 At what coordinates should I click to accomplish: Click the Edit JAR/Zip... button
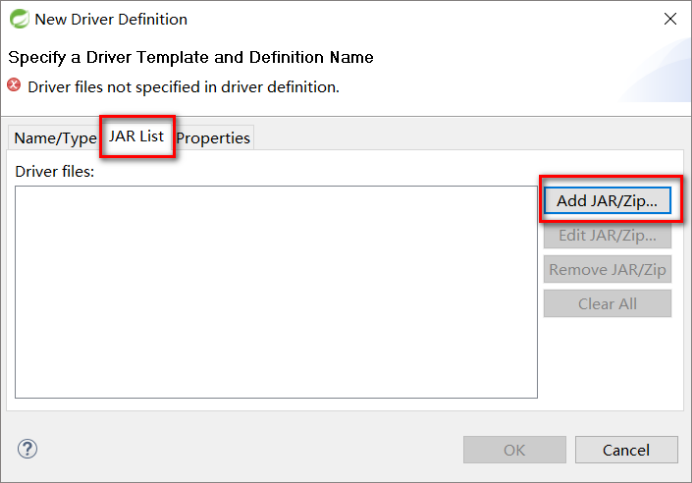tap(607, 235)
